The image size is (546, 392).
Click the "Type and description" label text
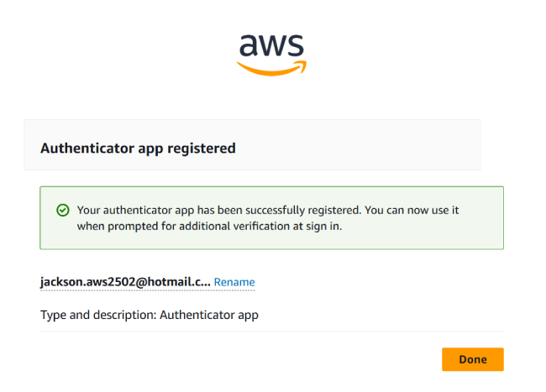[x=97, y=316]
